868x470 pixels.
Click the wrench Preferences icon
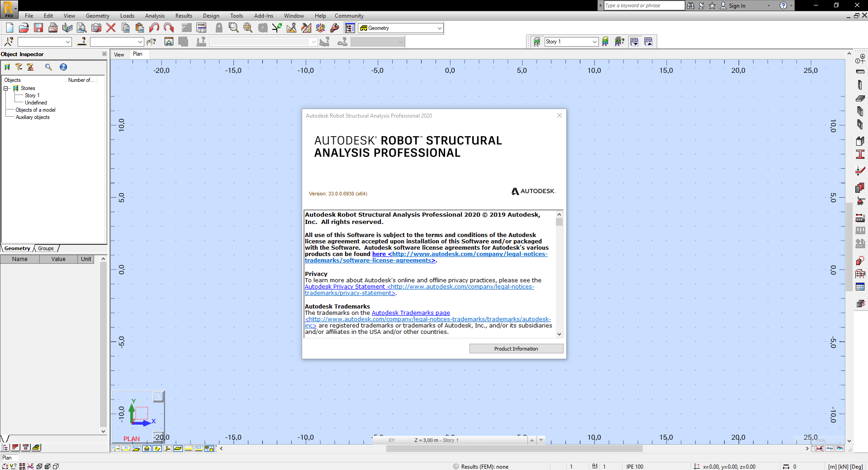[335, 28]
